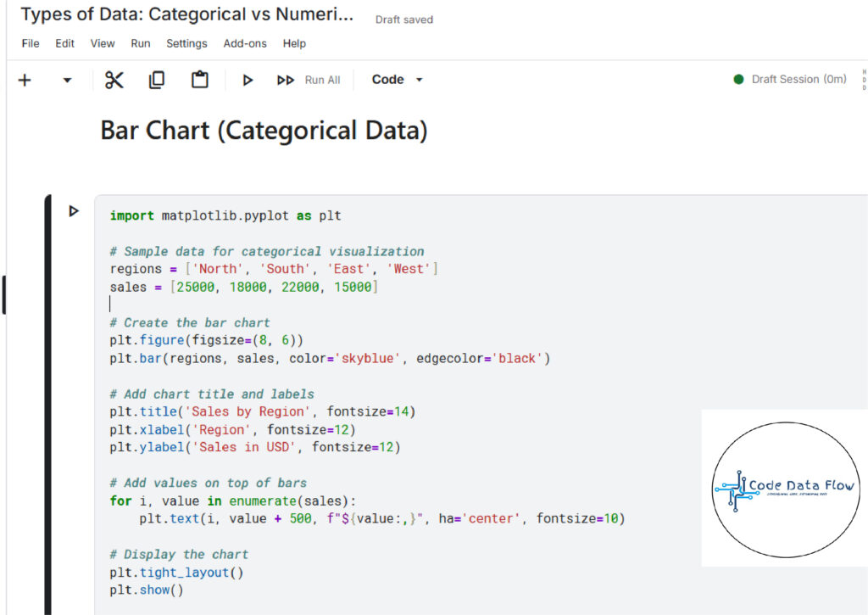Click the black selected-cell indicator bar
The height and width of the screenshot is (615, 868).
point(47,405)
